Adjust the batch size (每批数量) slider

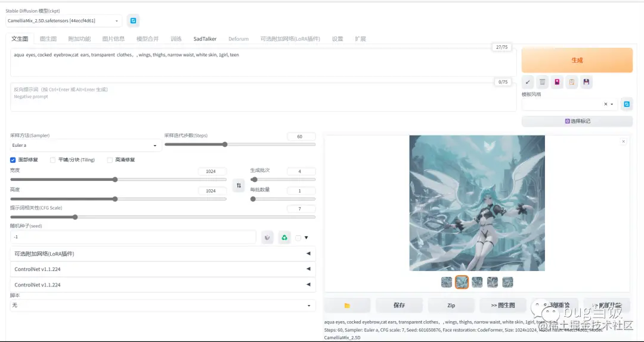tap(283, 199)
